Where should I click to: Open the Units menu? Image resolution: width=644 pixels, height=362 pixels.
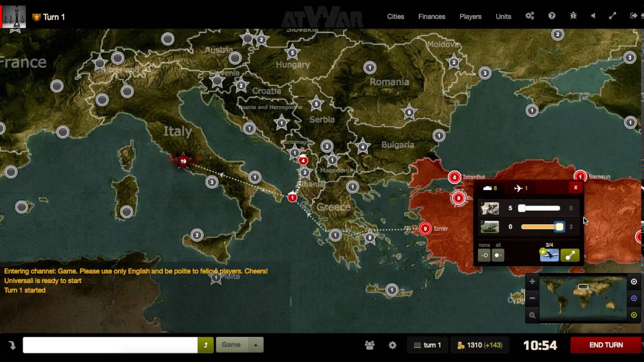coord(503,17)
